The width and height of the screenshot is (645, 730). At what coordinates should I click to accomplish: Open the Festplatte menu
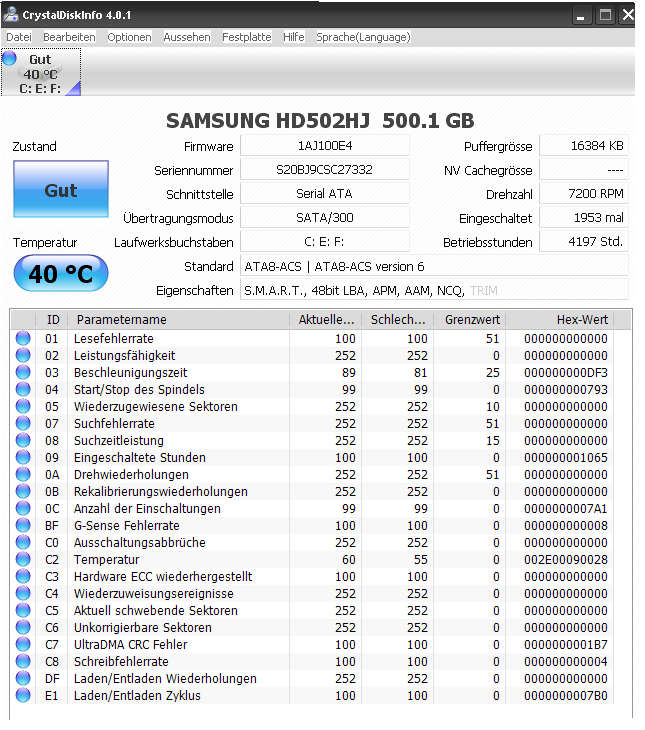(246, 37)
